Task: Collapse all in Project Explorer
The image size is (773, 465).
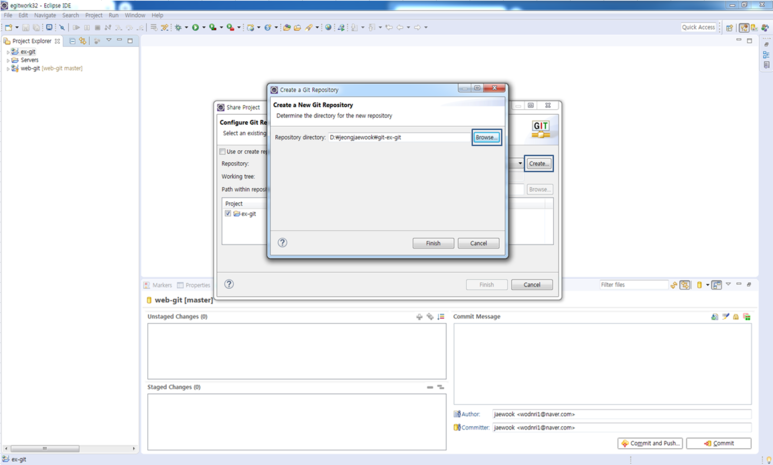Action: click(x=72, y=41)
